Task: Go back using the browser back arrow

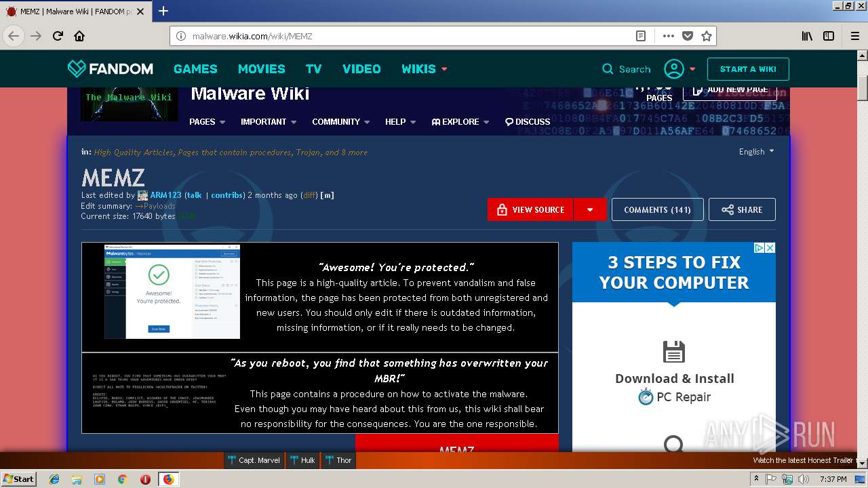Action: click(x=14, y=36)
